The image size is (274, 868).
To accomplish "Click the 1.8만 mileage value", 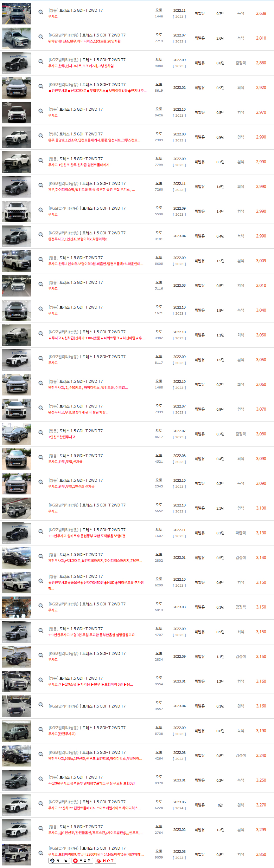I will pyautogui.click(x=220, y=310).
